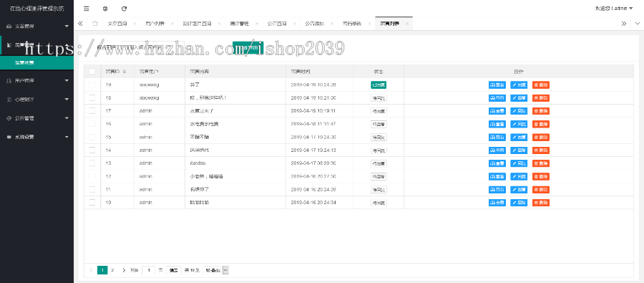Check the row with ID 15
Viewport: 644px width, 283px height.
[x=92, y=137]
